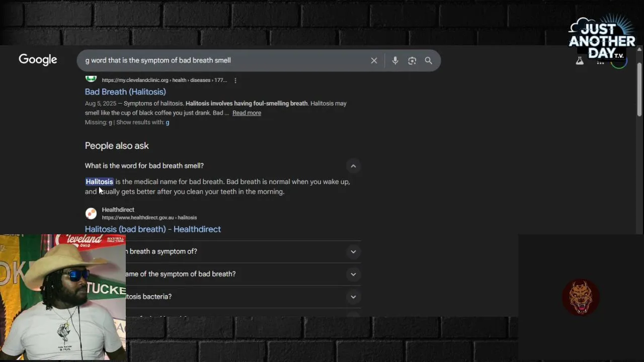Open Search Labs flask icon

pos(580,61)
